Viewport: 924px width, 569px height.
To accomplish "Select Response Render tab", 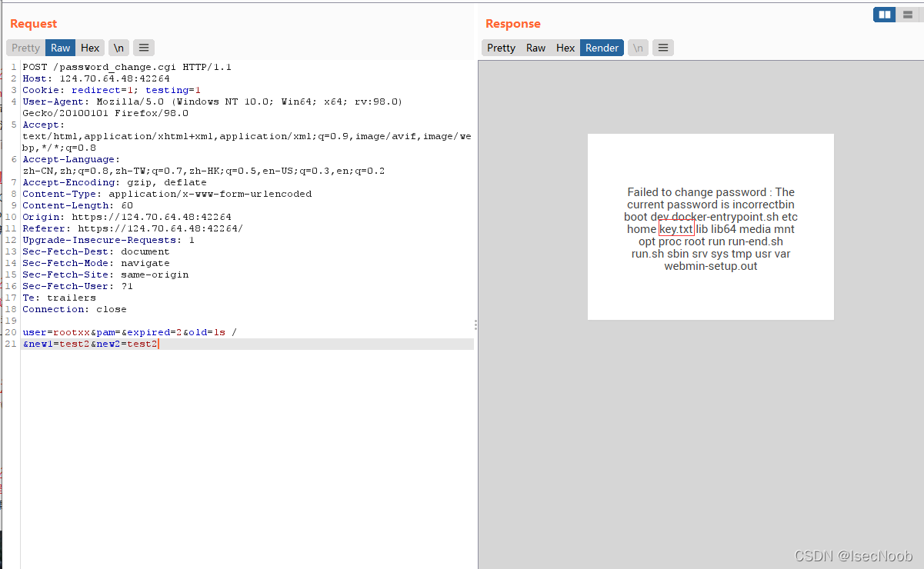I will tap(602, 48).
